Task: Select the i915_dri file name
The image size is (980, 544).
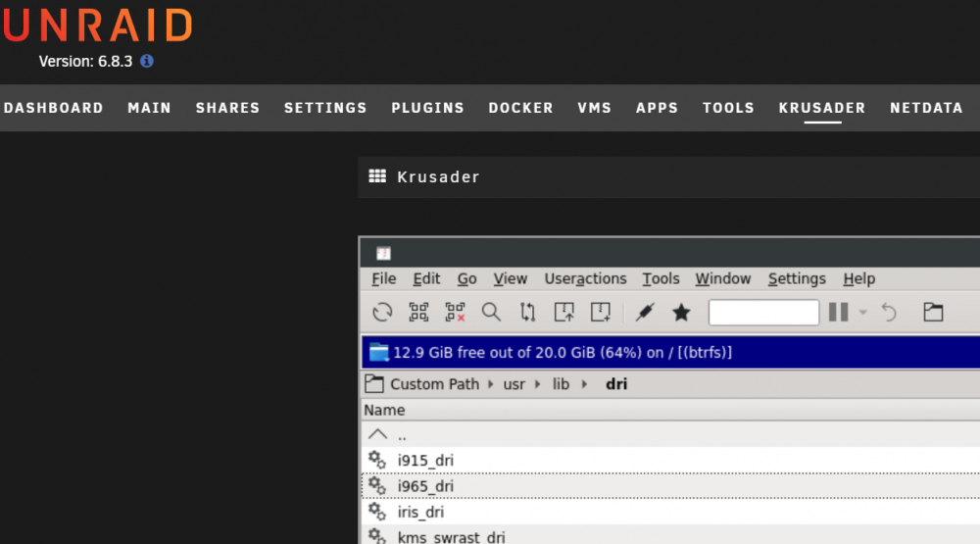Action: click(425, 461)
